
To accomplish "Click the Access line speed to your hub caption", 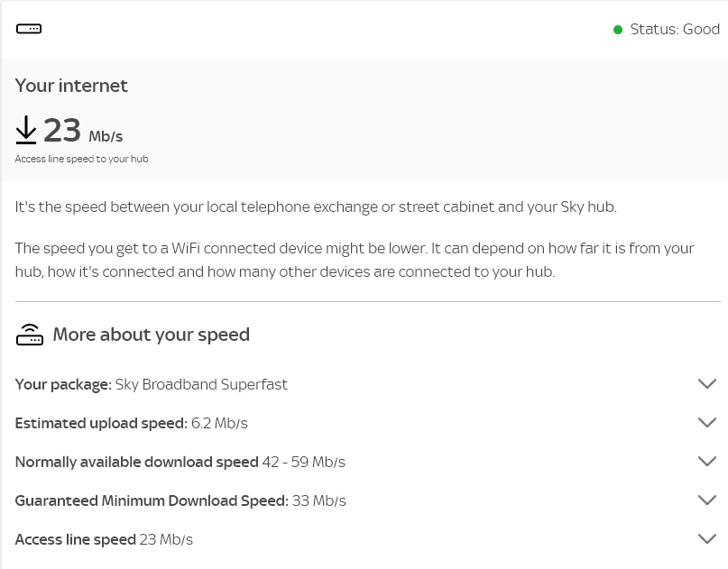I will point(82,158).
